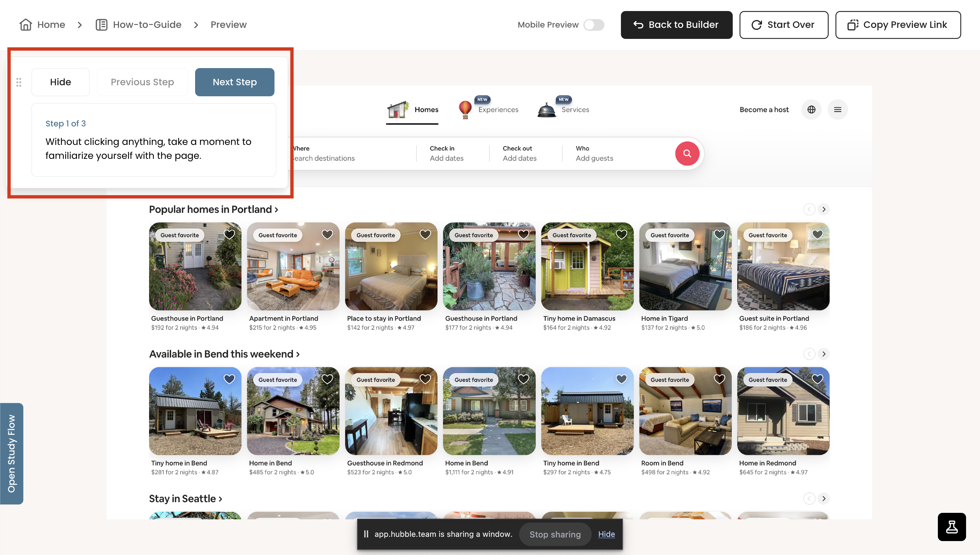Click heart on Guesthouse in Redmond
The width and height of the screenshot is (980, 555).
(425, 379)
